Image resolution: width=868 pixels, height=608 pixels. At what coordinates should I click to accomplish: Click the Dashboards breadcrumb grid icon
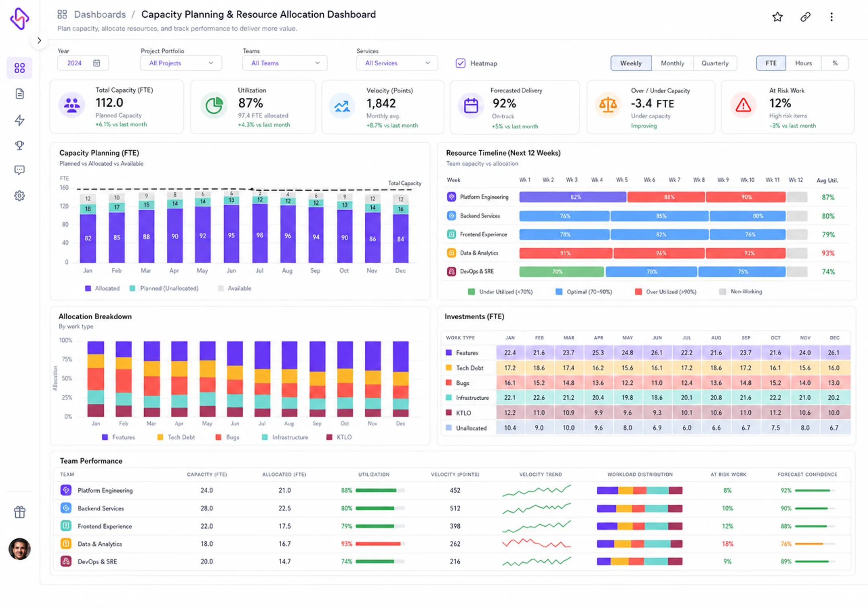[62, 14]
